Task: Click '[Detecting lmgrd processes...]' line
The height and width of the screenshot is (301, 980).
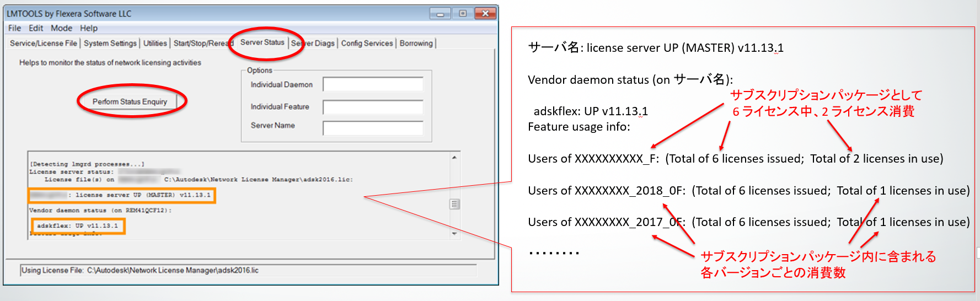Action: (87, 164)
